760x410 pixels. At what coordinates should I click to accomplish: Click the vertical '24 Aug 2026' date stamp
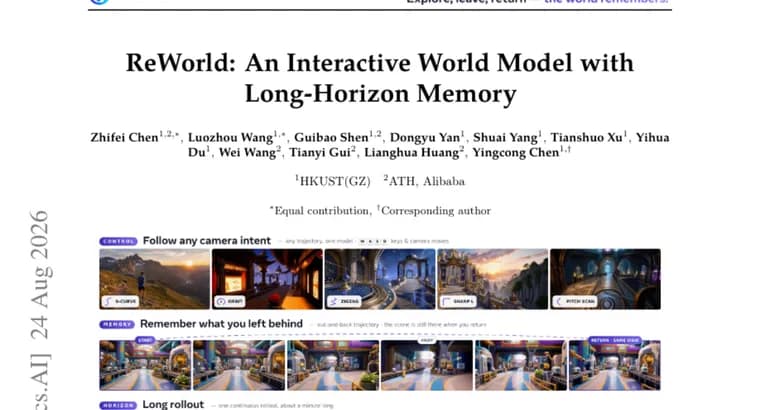click(x=39, y=274)
